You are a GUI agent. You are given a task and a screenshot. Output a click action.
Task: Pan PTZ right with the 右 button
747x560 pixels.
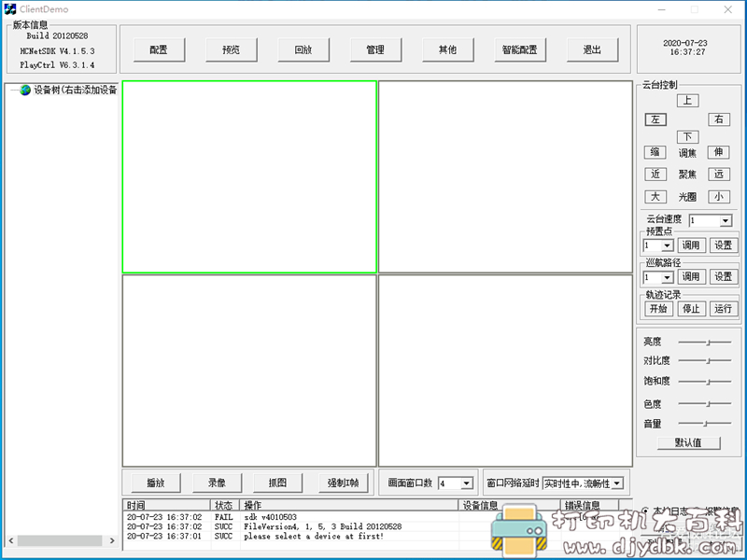click(x=719, y=119)
